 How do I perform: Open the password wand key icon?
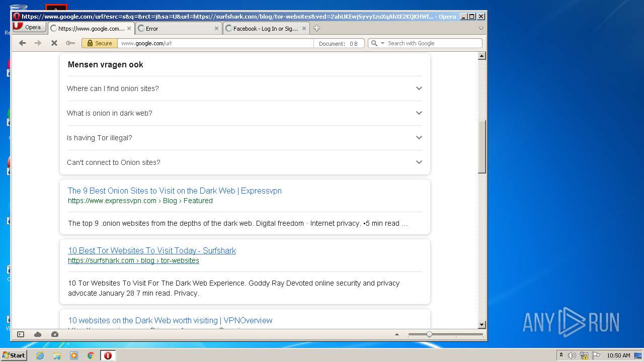70,43
